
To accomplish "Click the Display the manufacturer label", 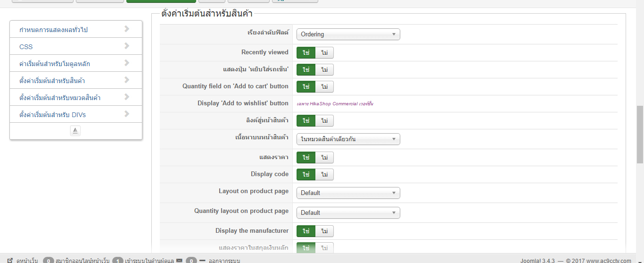I will pyautogui.click(x=252, y=230).
